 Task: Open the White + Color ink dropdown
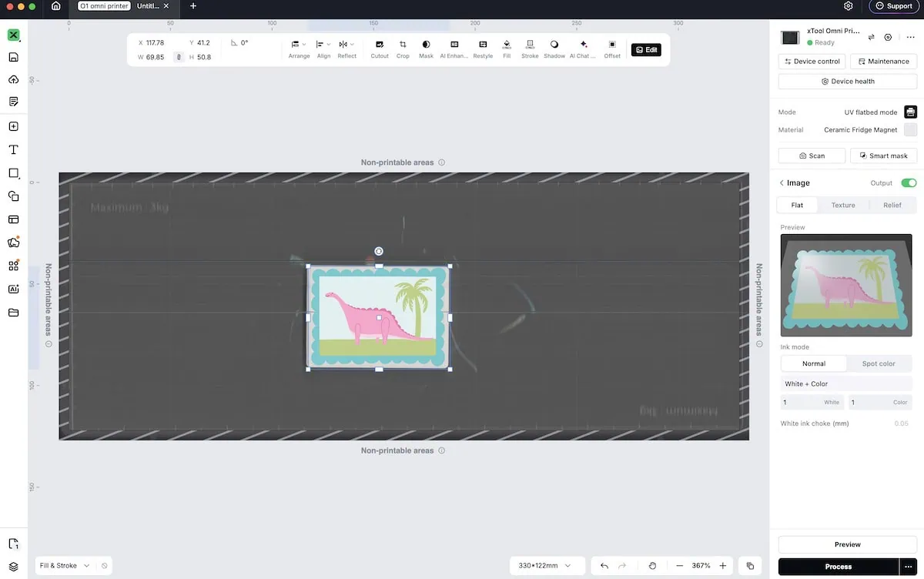pyautogui.click(x=847, y=383)
